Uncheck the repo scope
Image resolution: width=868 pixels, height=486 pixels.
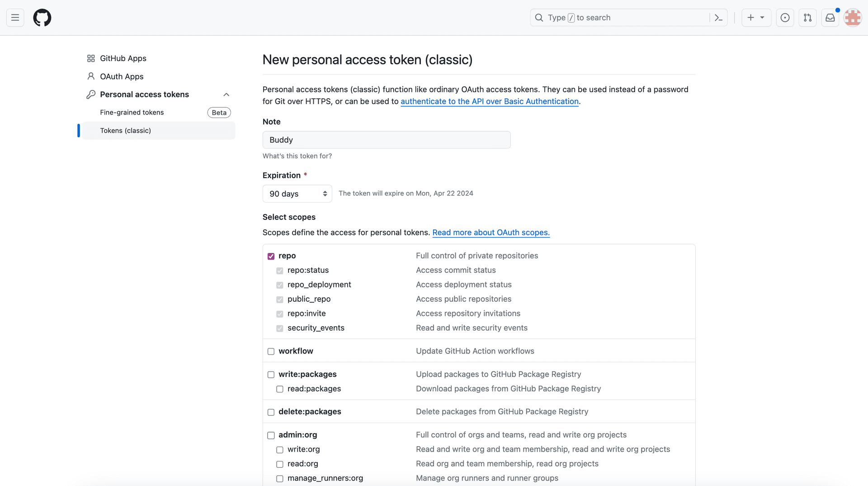pos(271,256)
